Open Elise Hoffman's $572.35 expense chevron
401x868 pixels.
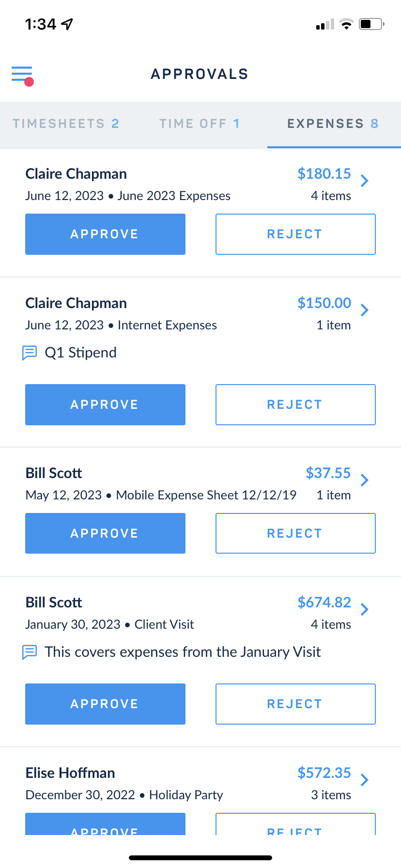click(365, 780)
